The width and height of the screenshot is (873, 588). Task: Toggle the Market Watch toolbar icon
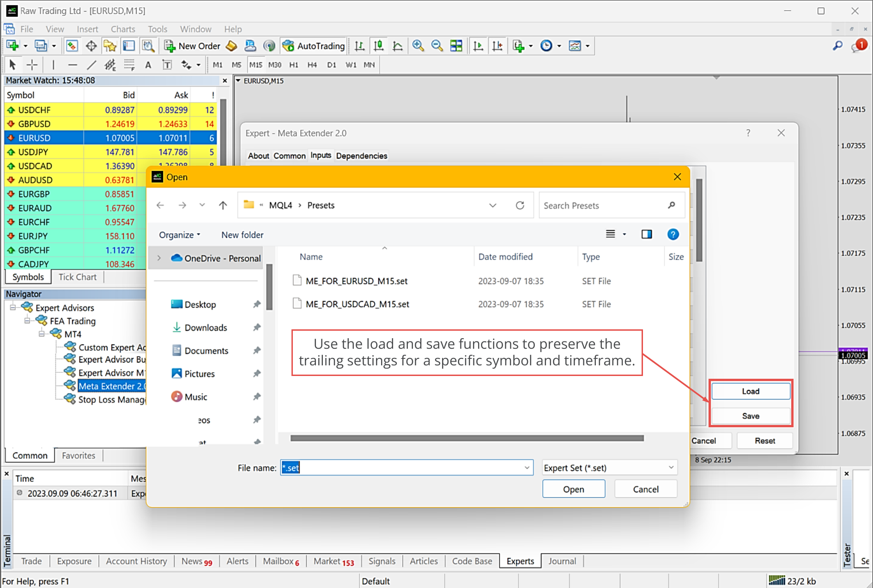click(x=72, y=46)
